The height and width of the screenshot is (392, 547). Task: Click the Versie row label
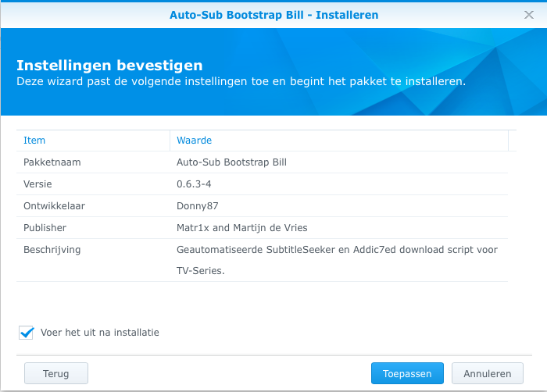click(x=38, y=184)
